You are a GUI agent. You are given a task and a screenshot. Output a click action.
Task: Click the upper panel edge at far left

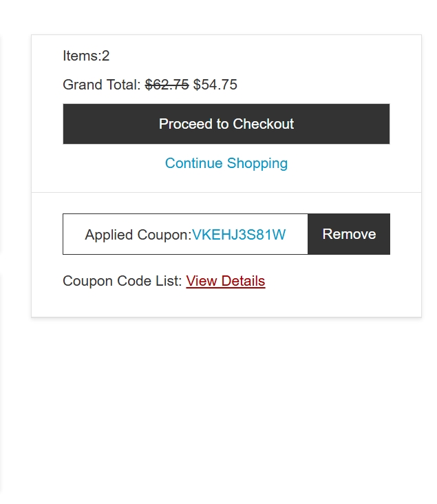(1, 138)
